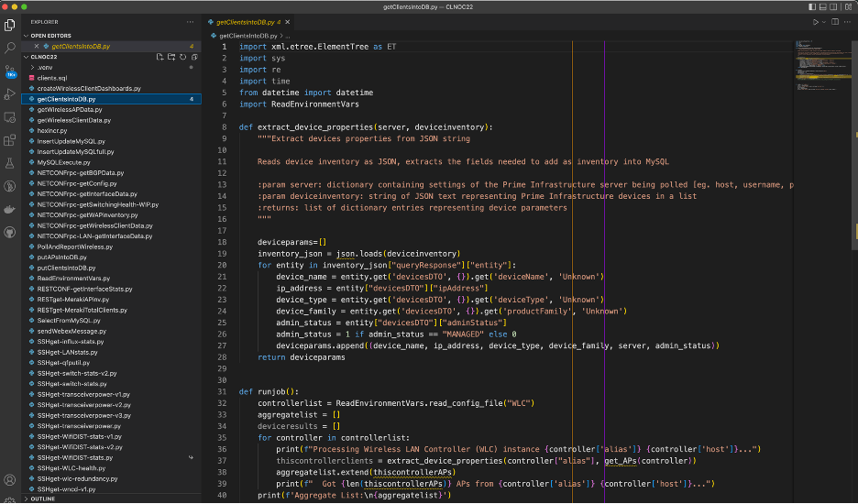Viewport: 858px width, 504px height.
Task: Open InsertUpdateMySQL.py file
Action: pos(71,141)
